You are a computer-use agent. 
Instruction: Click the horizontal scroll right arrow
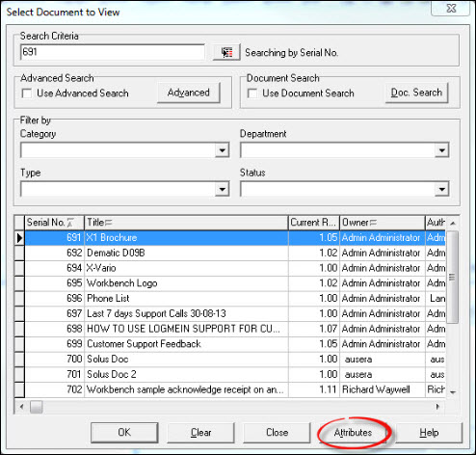pyautogui.click(x=438, y=407)
